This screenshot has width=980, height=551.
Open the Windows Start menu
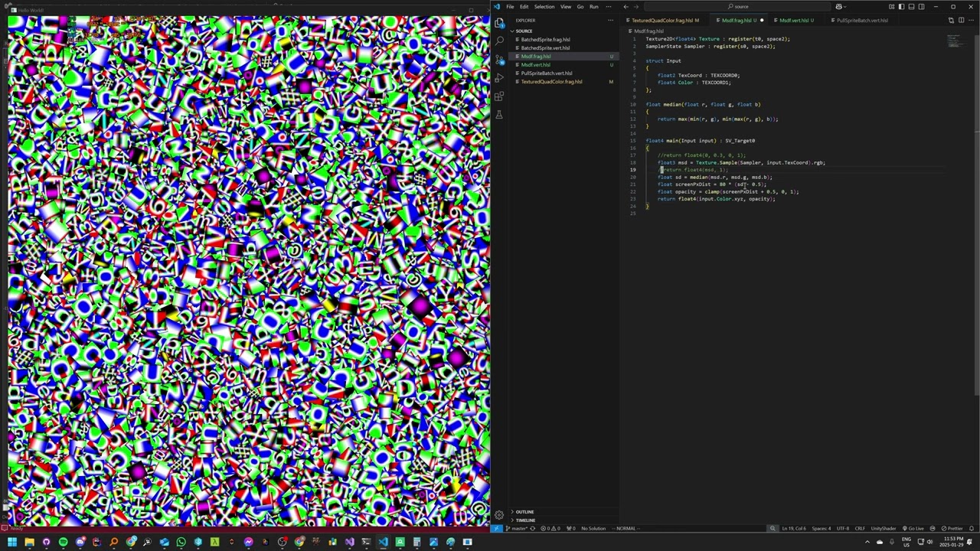(11, 542)
